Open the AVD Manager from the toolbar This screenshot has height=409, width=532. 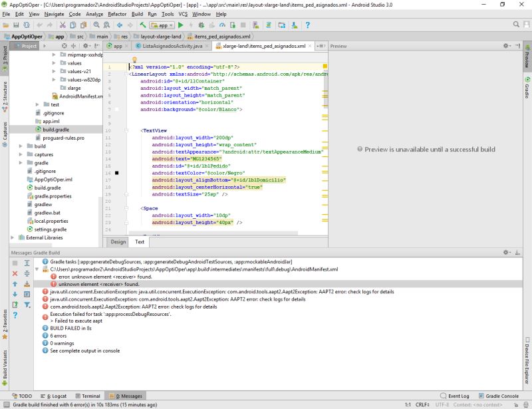pyautogui.click(x=283, y=25)
